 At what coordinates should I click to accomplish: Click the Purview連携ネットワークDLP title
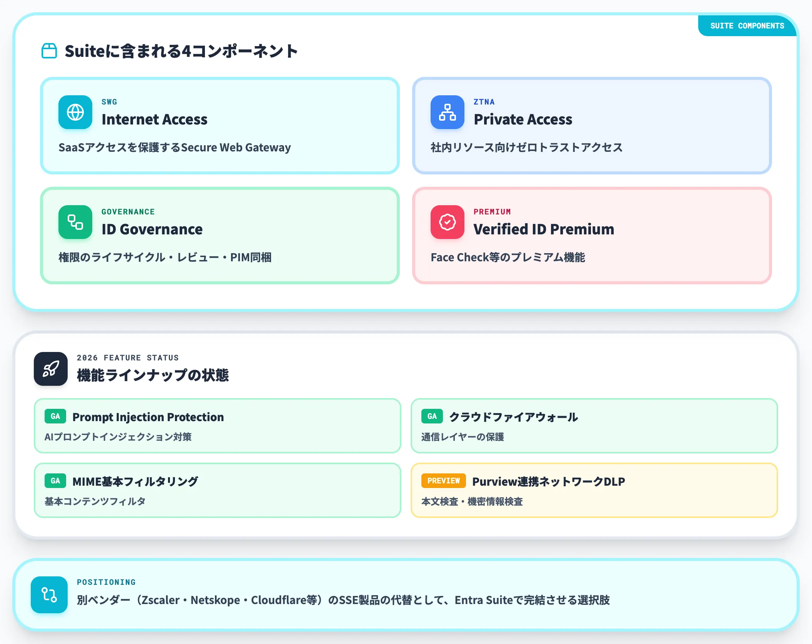(x=549, y=481)
